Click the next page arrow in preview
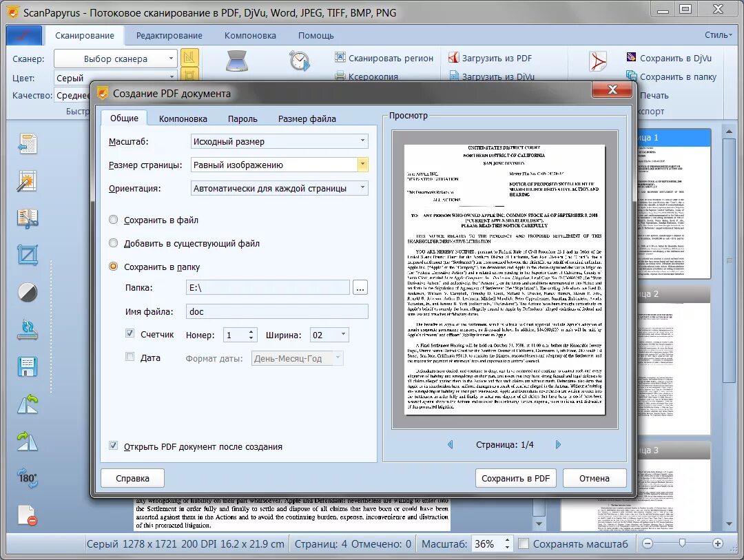Image resolution: width=744 pixels, height=560 pixels. point(558,444)
